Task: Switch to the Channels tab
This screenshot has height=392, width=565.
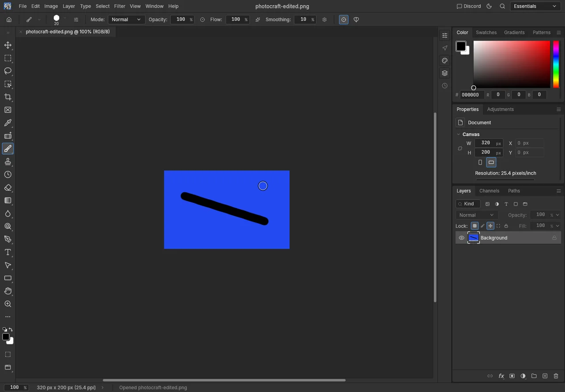Action: click(489, 191)
